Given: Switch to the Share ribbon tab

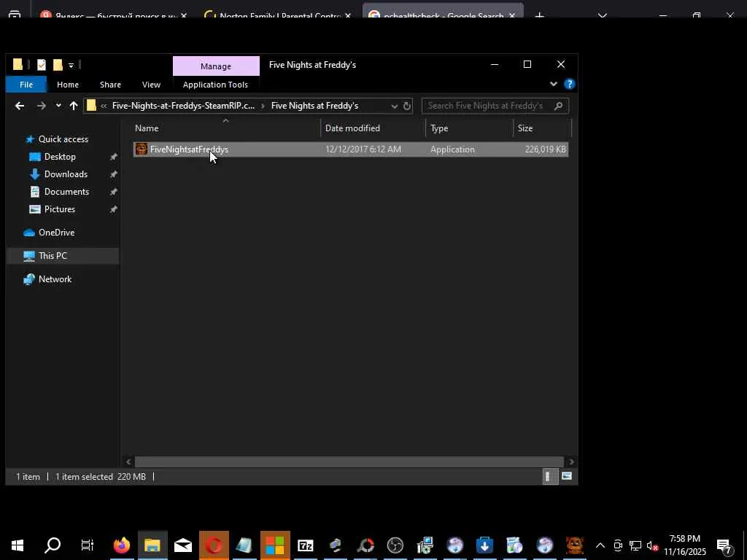Looking at the screenshot, I should click(x=110, y=85).
